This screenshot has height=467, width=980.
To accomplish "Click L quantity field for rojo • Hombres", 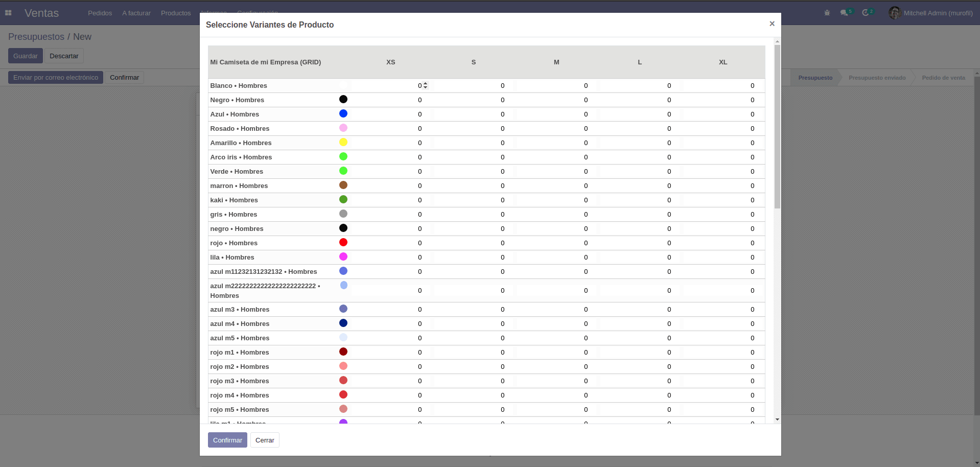I will 640,243.
